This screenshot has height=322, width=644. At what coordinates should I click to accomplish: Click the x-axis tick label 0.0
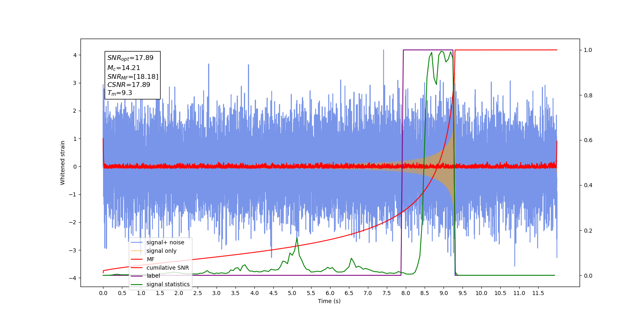[103, 293]
